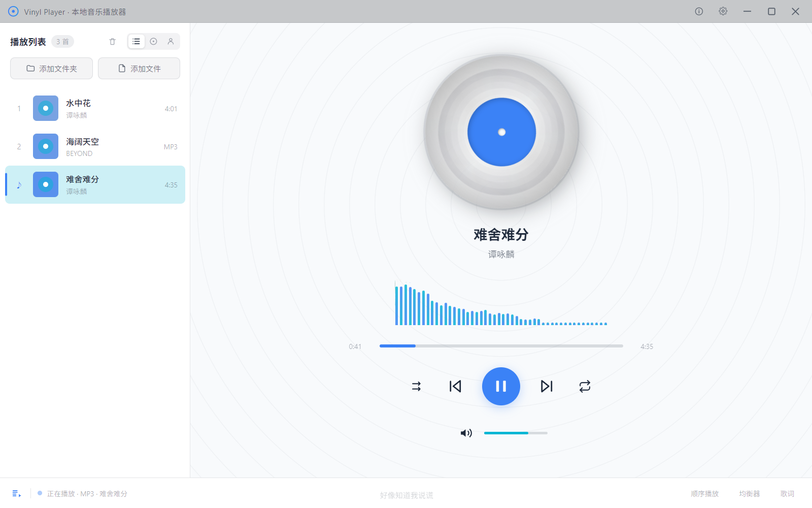Switch to album view icon
812x508 pixels.
[153, 42]
